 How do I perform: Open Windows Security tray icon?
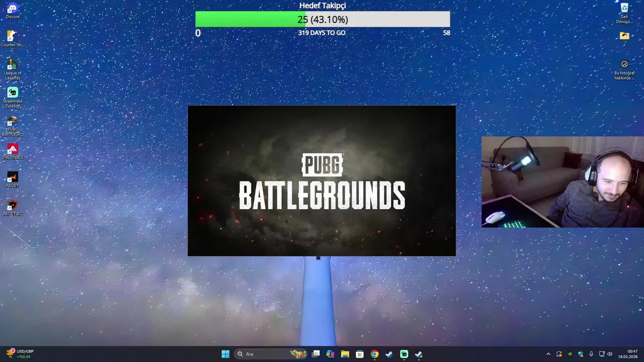tap(581, 354)
